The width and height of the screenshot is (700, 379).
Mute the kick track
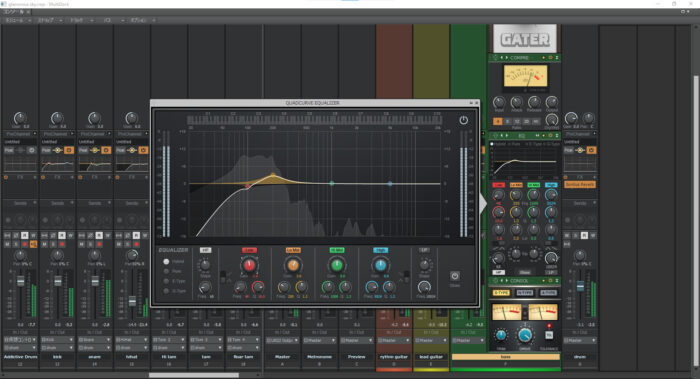point(45,244)
